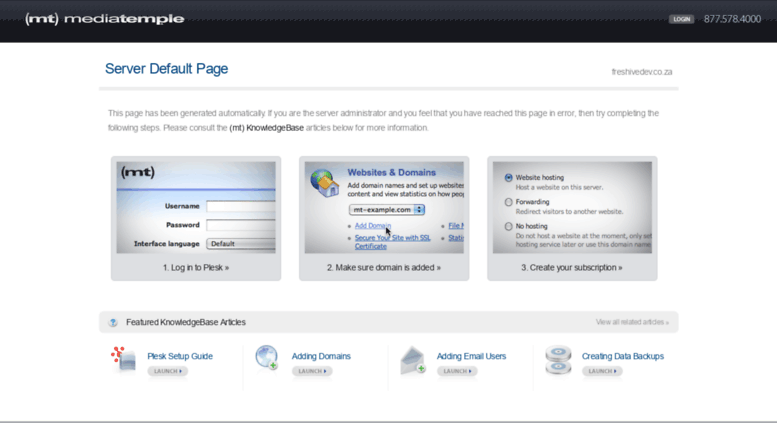Open the Plesk Setup Guide article link

(180, 356)
